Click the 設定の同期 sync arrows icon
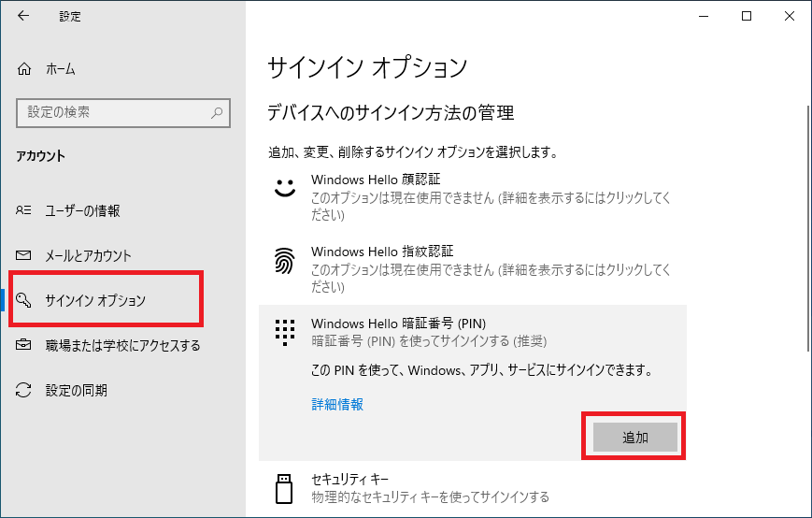 (23, 390)
